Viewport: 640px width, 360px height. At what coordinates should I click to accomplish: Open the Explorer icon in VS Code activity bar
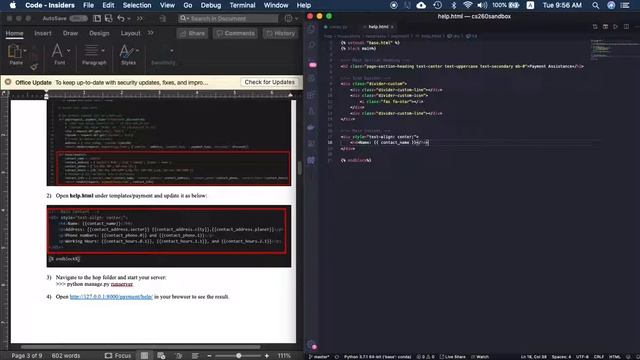(312, 29)
